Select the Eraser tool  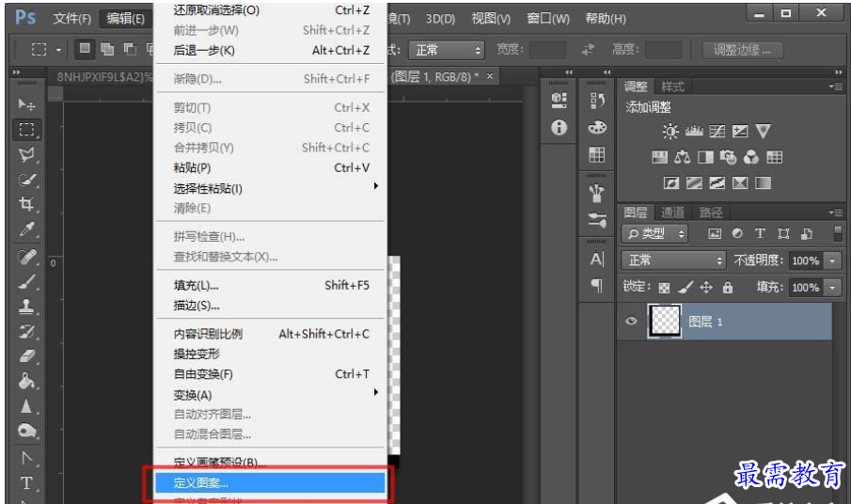pos(26,356)
